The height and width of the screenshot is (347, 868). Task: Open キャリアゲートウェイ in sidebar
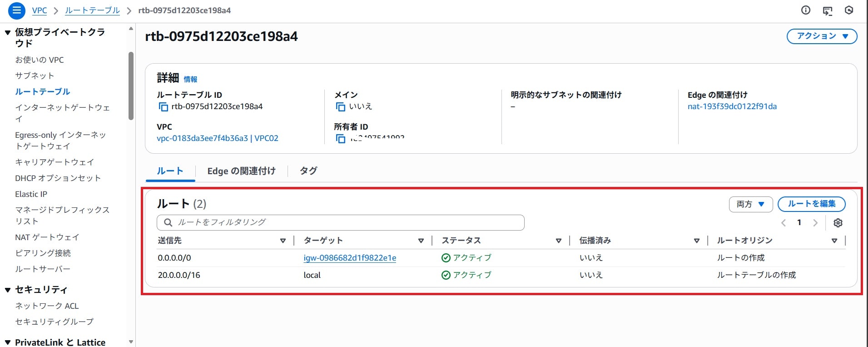coord(55,162)
